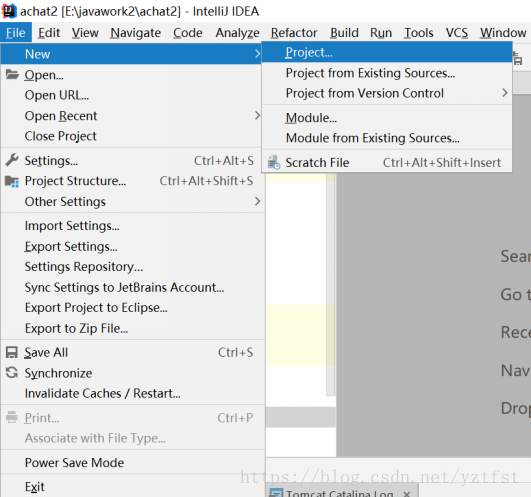Click the Settings wrench icon
The width and height of the screenshot is (531, 497).
(x=12, y=160)
